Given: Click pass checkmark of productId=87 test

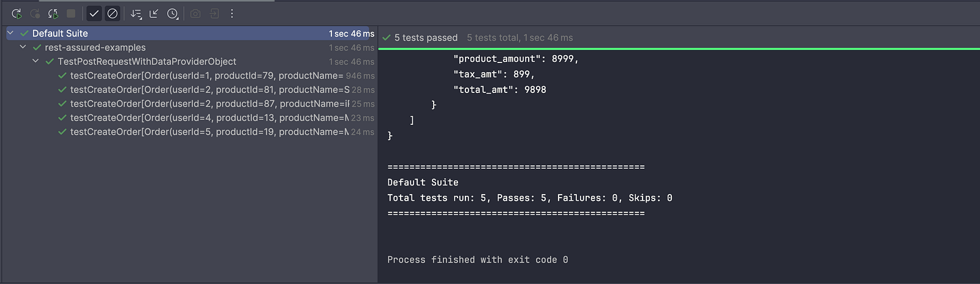Looking at the screenshot, I should [x=62, y=103].
